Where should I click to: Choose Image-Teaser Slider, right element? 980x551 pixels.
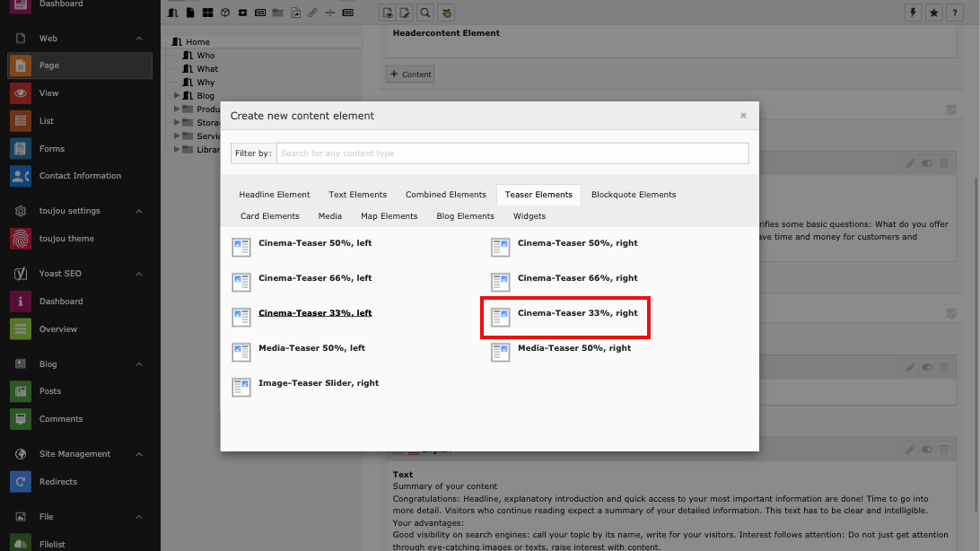click(318, 383)
